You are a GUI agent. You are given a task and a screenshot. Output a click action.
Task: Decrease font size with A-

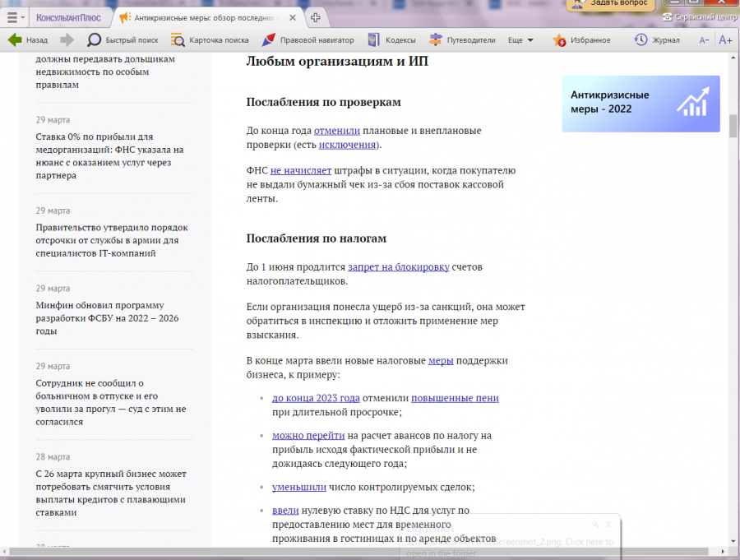pos(704,39)
